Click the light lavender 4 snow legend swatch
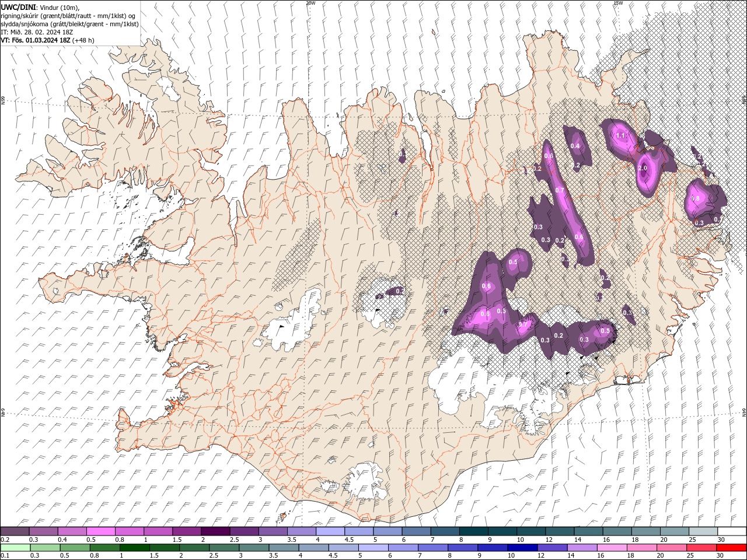Viewport: 747px width, 560px height. (x=330, y=531)
